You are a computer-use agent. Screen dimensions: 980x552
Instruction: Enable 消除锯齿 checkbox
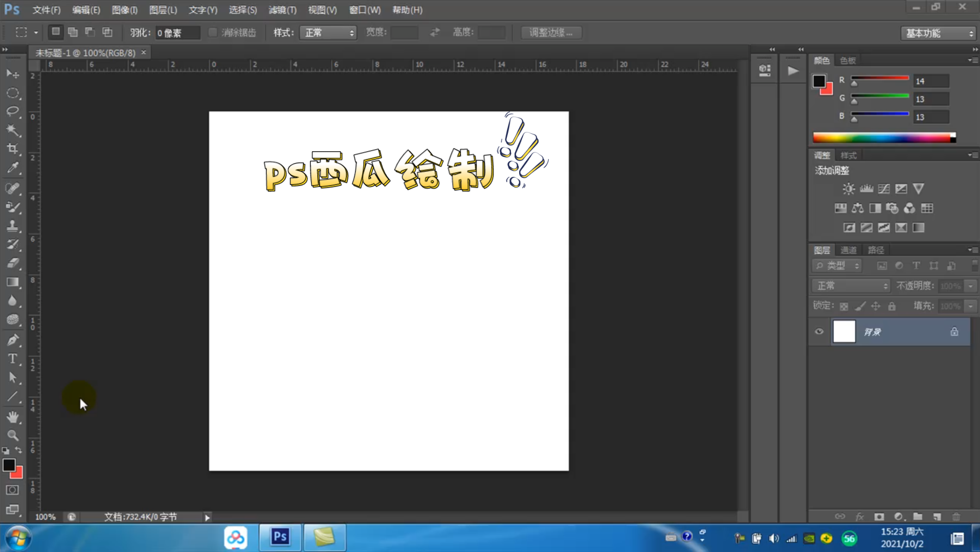click(213, 33)
